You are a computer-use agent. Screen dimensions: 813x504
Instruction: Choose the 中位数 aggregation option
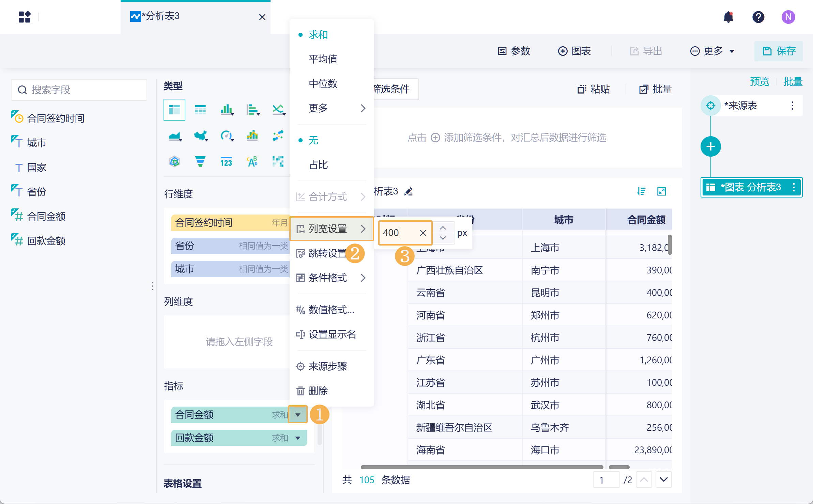tap(323, 83)
